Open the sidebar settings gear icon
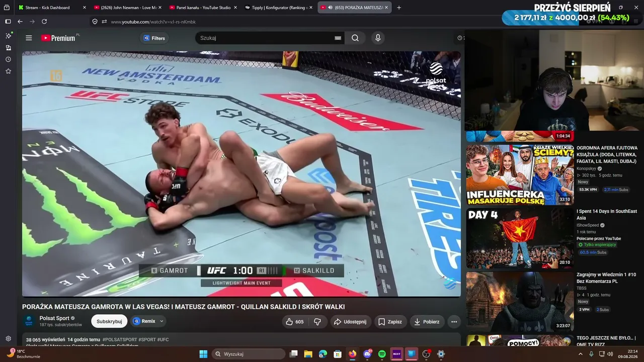644x362 pixels. coord(8,339)
